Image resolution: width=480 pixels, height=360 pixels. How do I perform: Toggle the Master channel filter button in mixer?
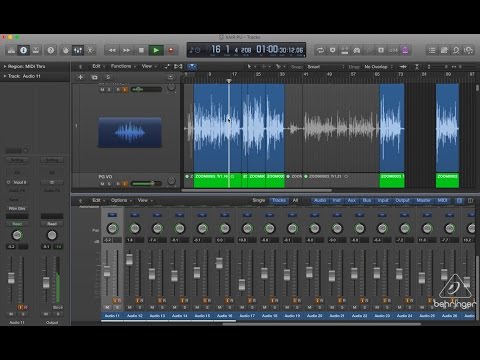(424, 200)
